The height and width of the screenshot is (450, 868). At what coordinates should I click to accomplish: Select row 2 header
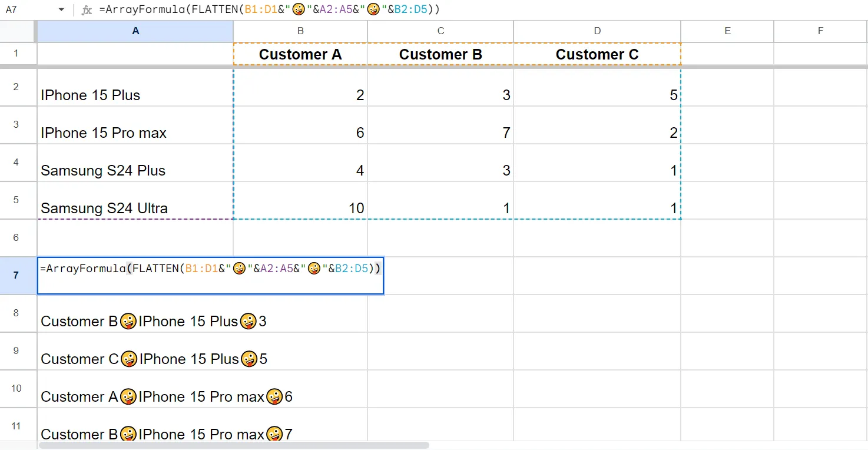pos(16,87)
